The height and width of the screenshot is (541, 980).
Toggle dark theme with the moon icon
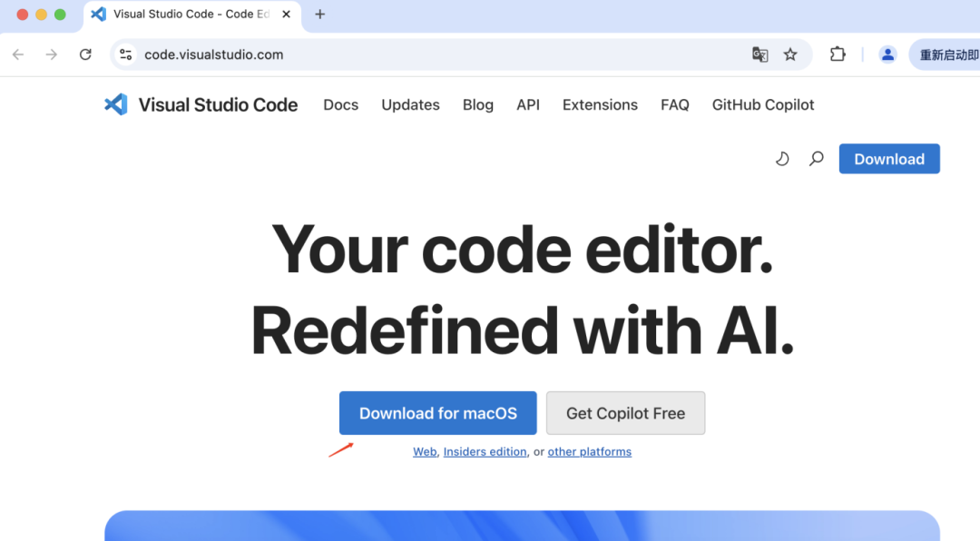point(782,158)
